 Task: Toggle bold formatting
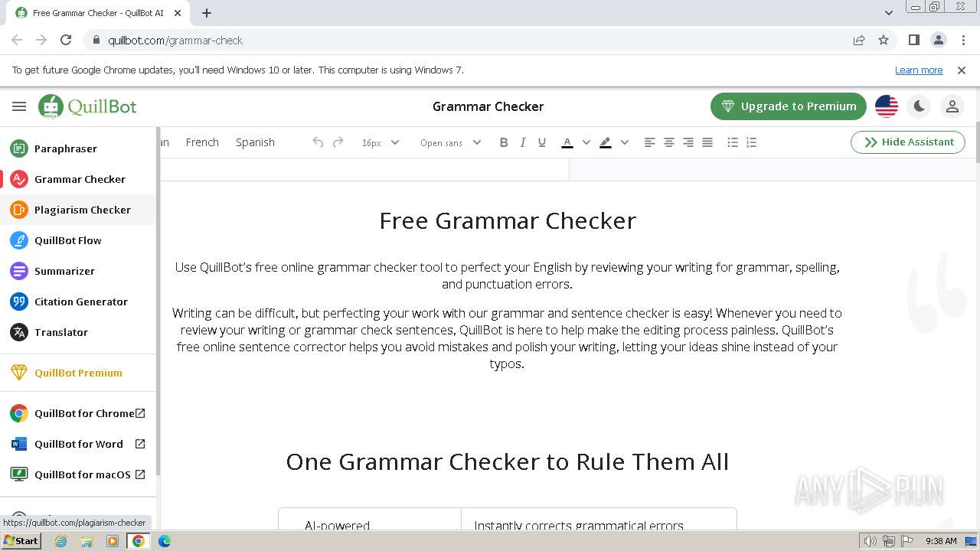pos(503,142)
